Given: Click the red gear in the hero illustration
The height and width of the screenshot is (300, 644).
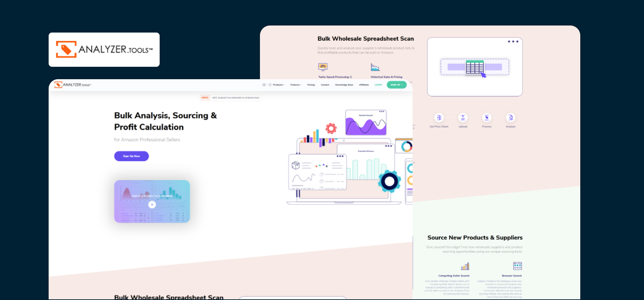Looking at the screenshot, I should click(331, 128).
